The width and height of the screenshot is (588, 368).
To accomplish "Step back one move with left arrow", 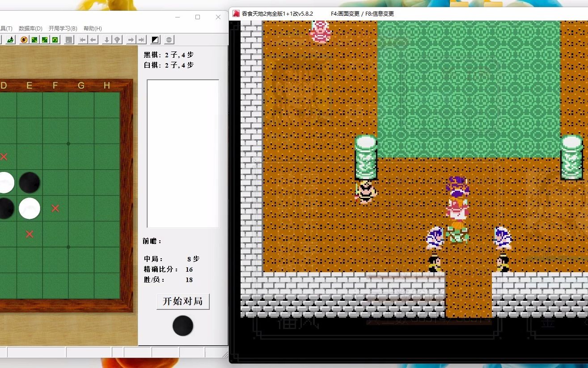I will (x=93, y=40).
